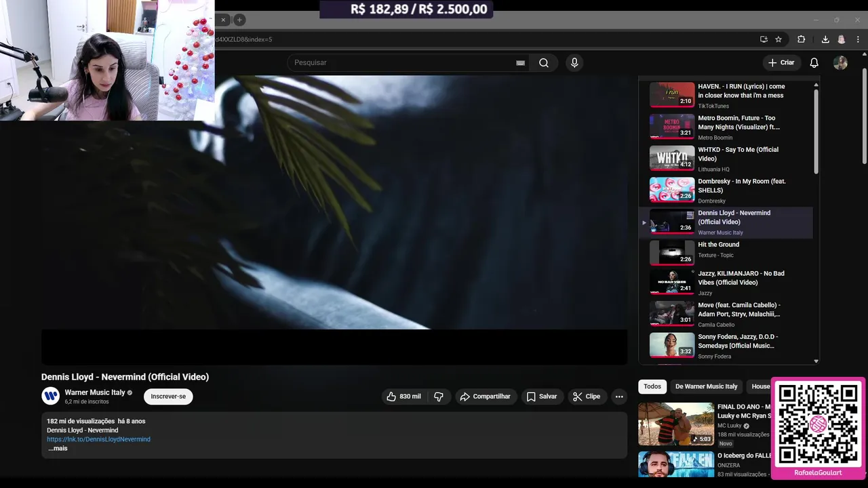Screen dimensions: 868x488
Task: Click install app icon in address bar
Action: pos(764,39)
